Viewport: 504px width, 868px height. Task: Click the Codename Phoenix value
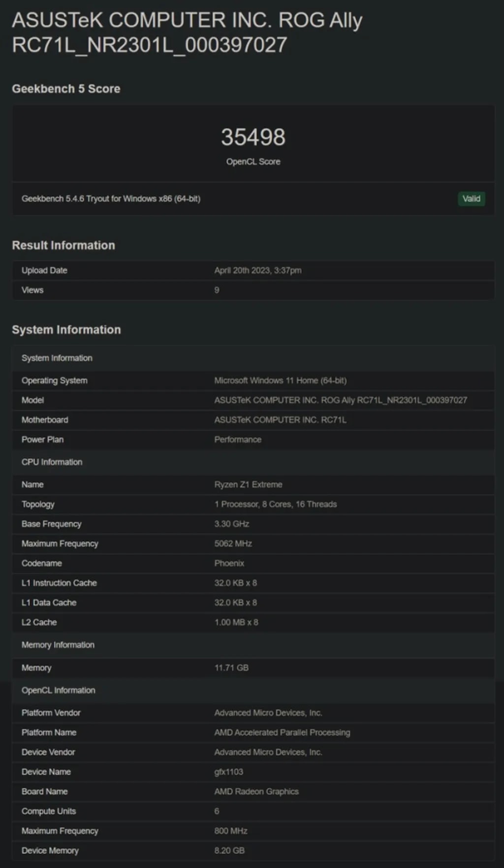pos(229,563)
